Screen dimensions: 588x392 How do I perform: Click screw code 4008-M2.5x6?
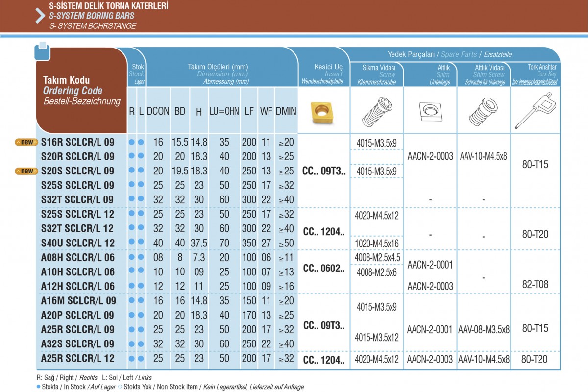point(377,272)
